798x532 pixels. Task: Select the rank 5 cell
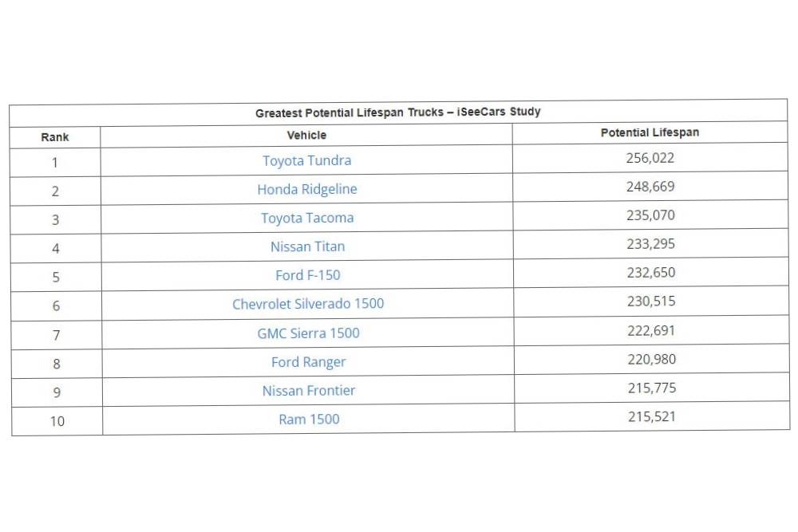click(56, 278)
